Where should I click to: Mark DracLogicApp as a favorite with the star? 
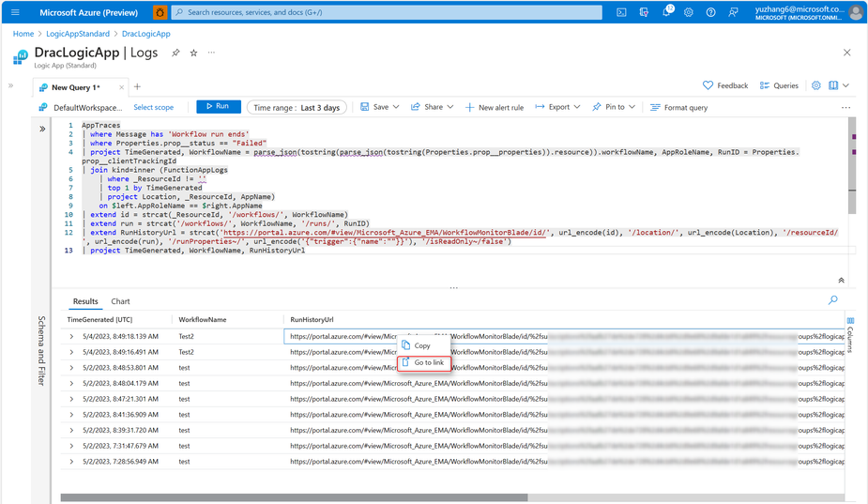(x=193, y=53)
